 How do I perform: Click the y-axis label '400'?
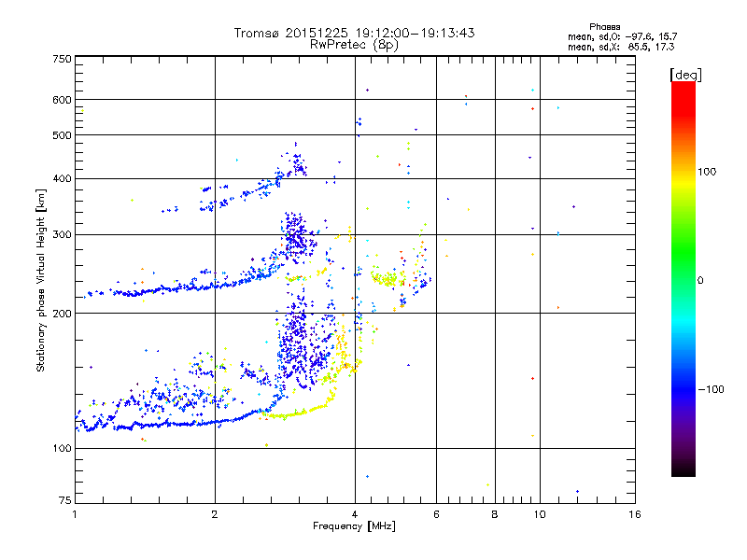62,179
